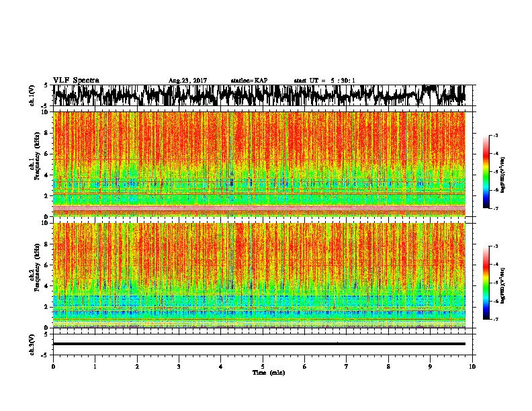This screenshot has width=532, height=411.
Task: Click the "ch.2 Frequency (kHz)" axis label
Action: pos(34,267)
